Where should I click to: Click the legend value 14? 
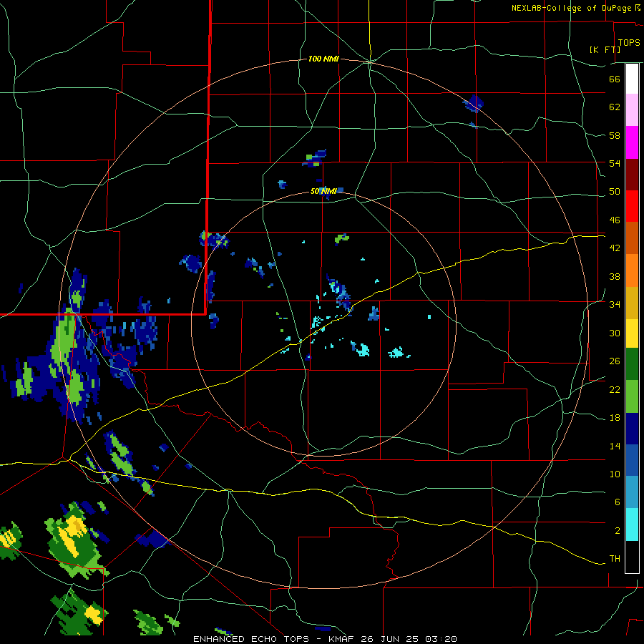pos(615,446)
